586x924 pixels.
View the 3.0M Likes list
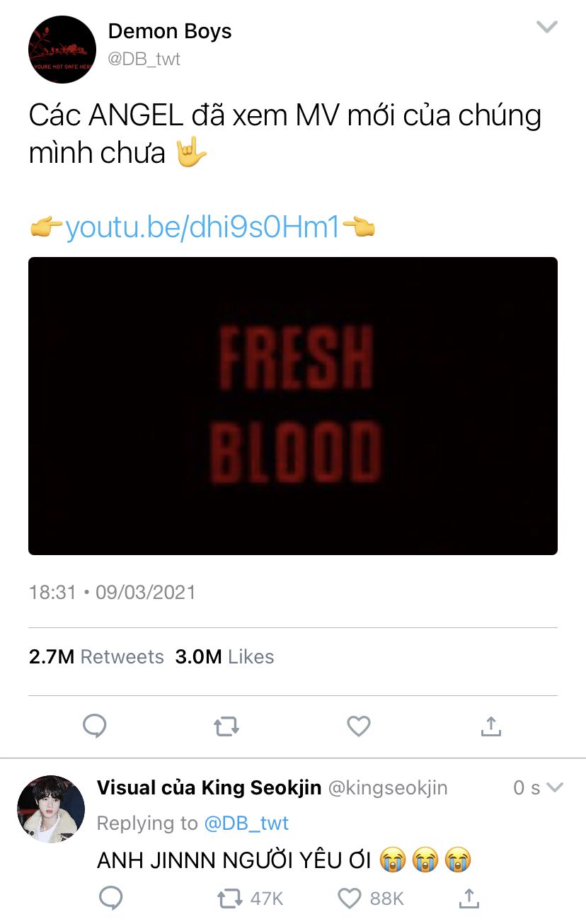pyautogui.click(x=224, y=657)
